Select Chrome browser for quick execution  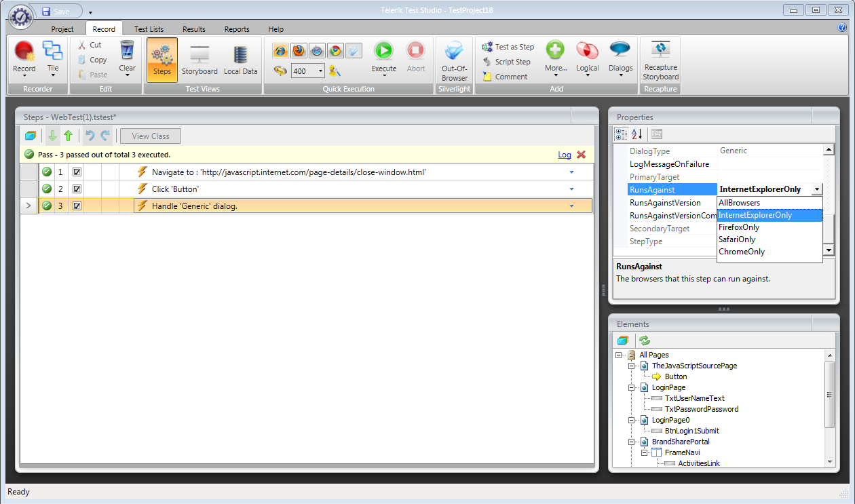click(335, 51)
